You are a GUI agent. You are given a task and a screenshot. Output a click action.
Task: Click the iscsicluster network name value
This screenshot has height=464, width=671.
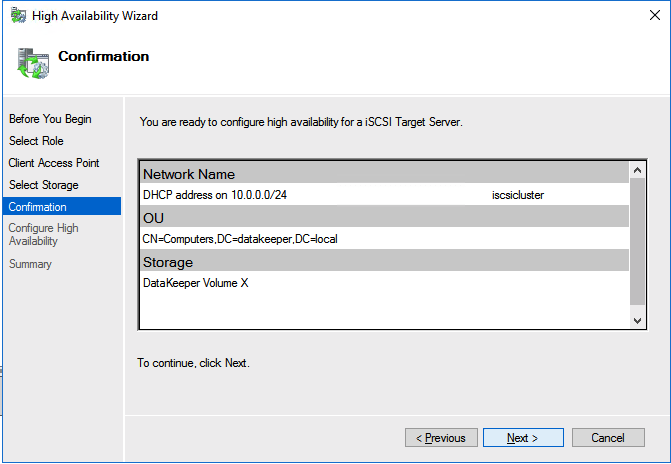(518, 195)
